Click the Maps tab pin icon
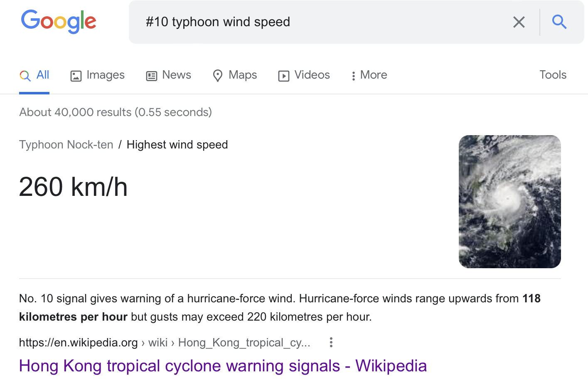Viewport: 588px width, 383px height. point(217,76)
